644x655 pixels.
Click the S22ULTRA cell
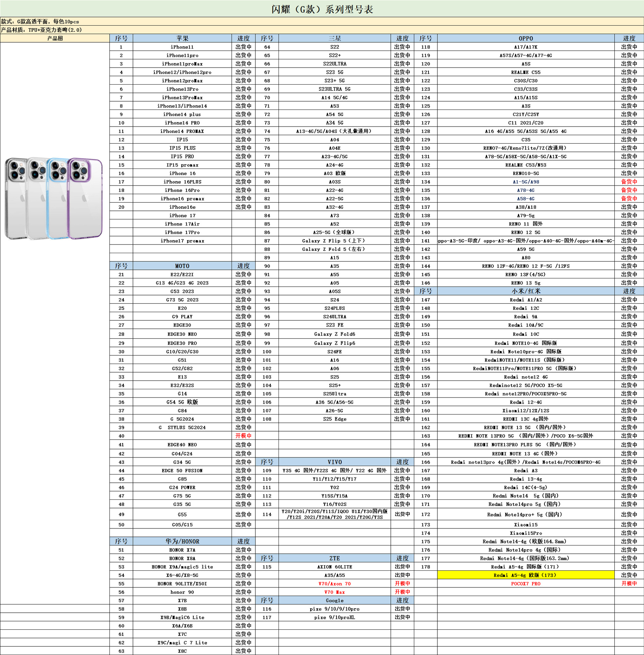[334, 64]
